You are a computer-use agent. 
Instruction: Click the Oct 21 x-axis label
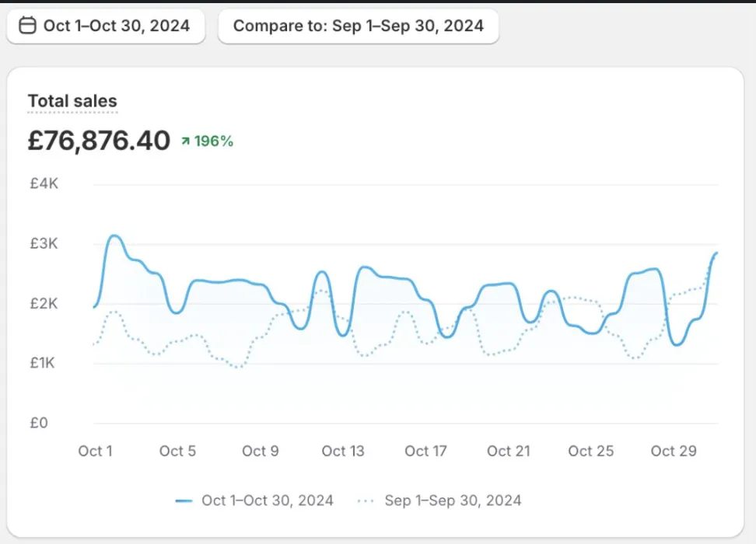click(x=508, y=452)
